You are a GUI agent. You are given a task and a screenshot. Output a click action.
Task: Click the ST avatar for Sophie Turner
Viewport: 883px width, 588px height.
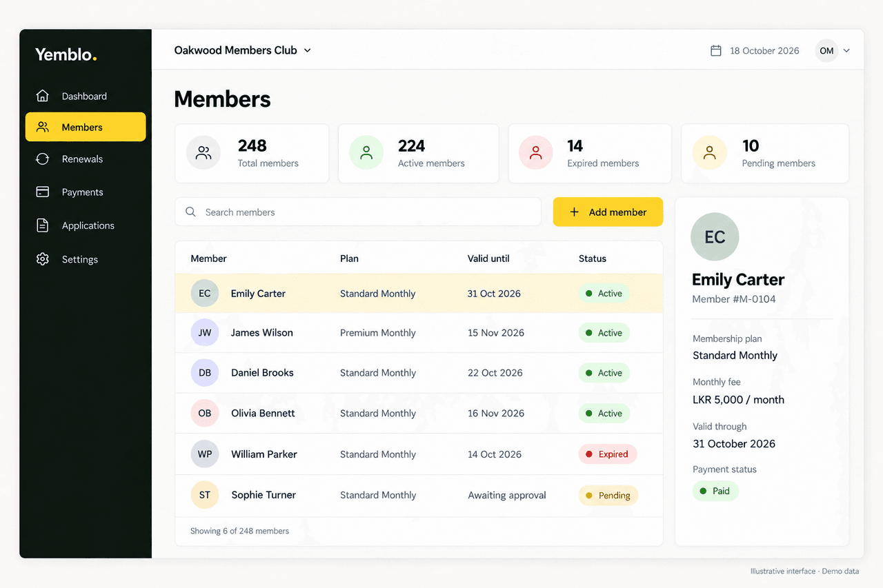(205, 495)
